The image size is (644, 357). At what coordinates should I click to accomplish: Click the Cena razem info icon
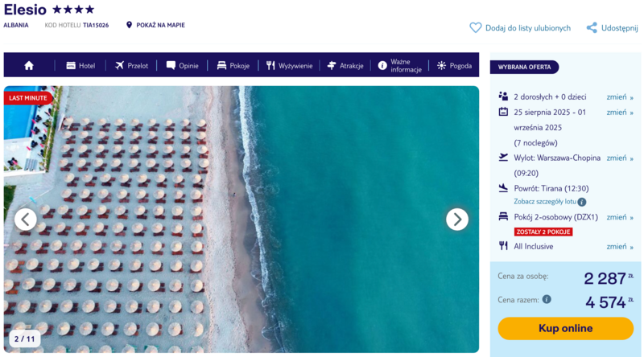pyautogui.click(x=547, y=299)
